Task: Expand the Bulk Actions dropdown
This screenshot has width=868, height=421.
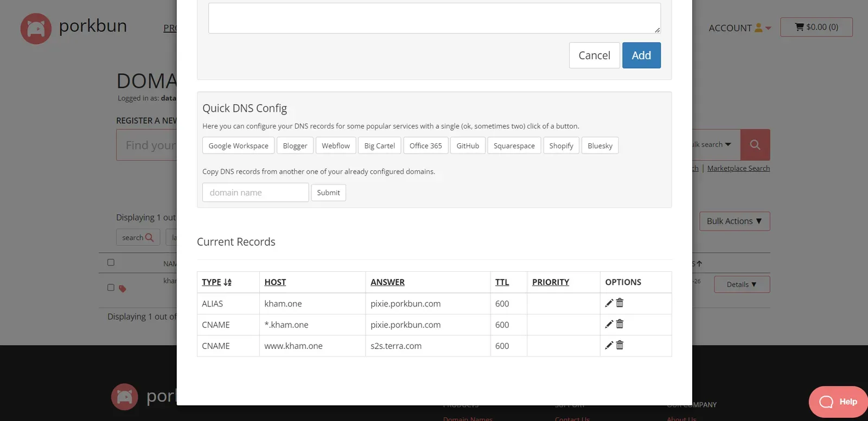Action: pyautogui.click(x=735, y=221)
